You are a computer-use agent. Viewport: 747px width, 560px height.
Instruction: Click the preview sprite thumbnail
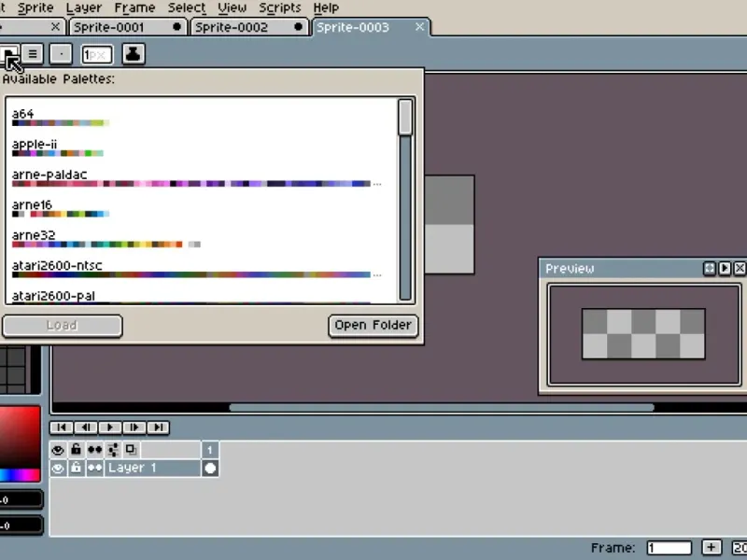coord(643,334)
